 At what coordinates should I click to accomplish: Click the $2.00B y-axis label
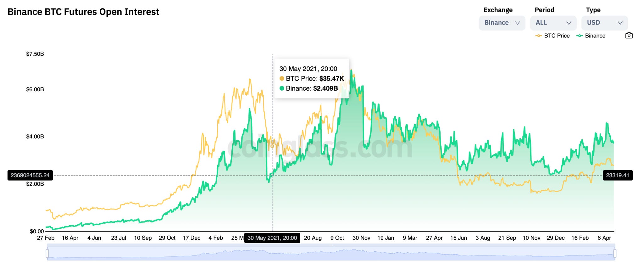click(35, 184)
